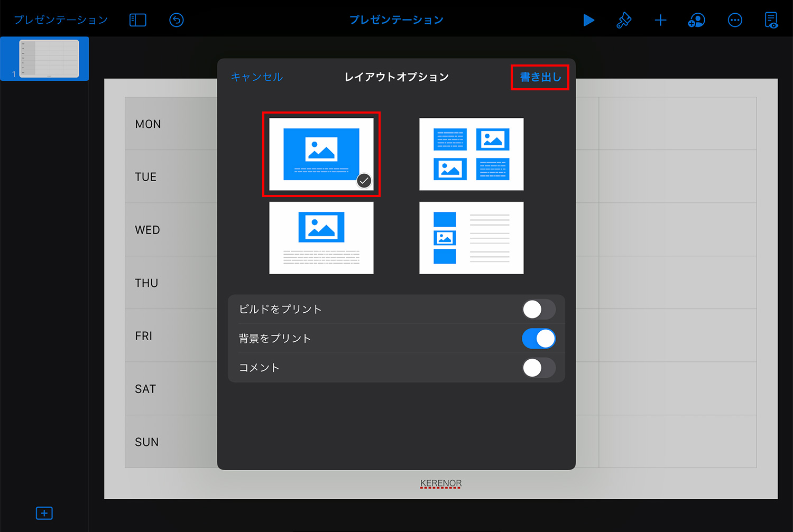Open the Insert plus menu

(x=660, y=20)
